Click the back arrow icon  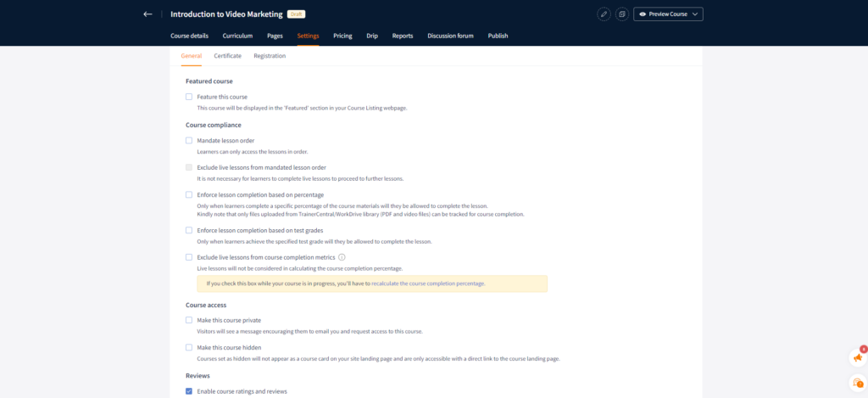(148, 14)
